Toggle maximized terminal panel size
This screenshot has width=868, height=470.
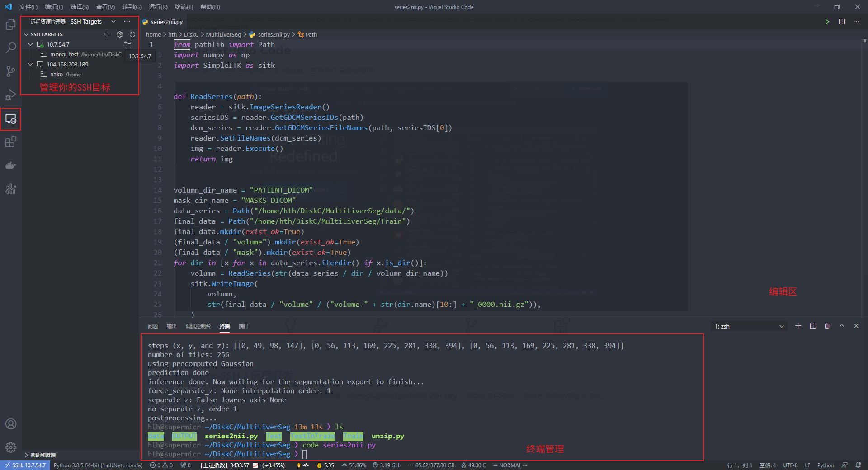tap(841, 326)
